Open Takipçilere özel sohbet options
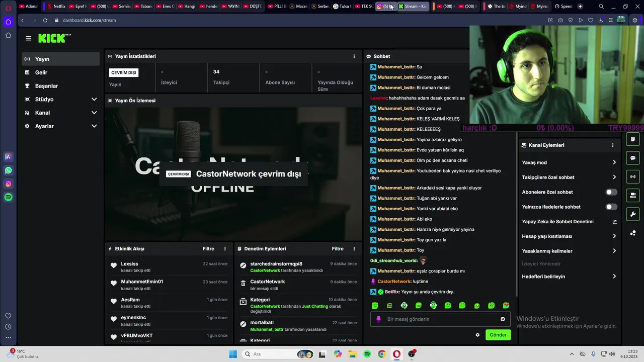 [x=614, y=177]
